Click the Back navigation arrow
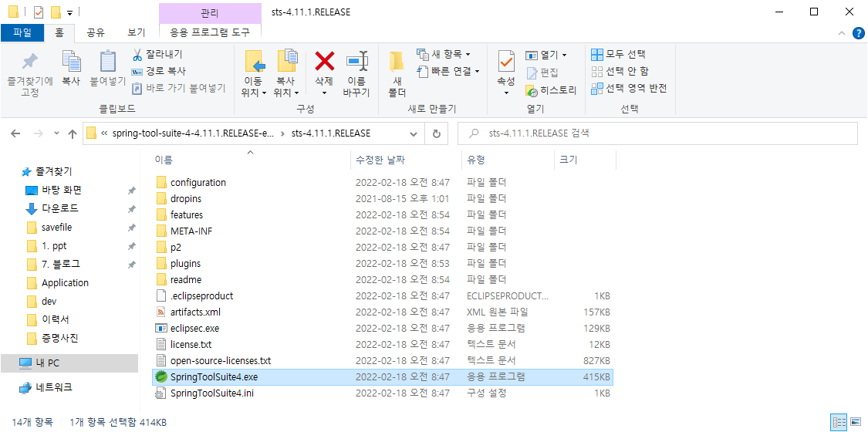 click(x=15, y=134)
